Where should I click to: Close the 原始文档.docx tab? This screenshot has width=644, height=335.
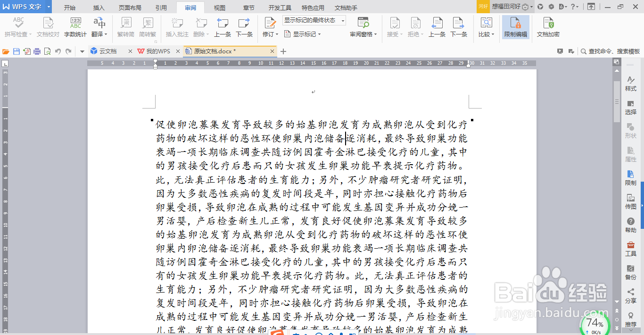pos(272,51)
